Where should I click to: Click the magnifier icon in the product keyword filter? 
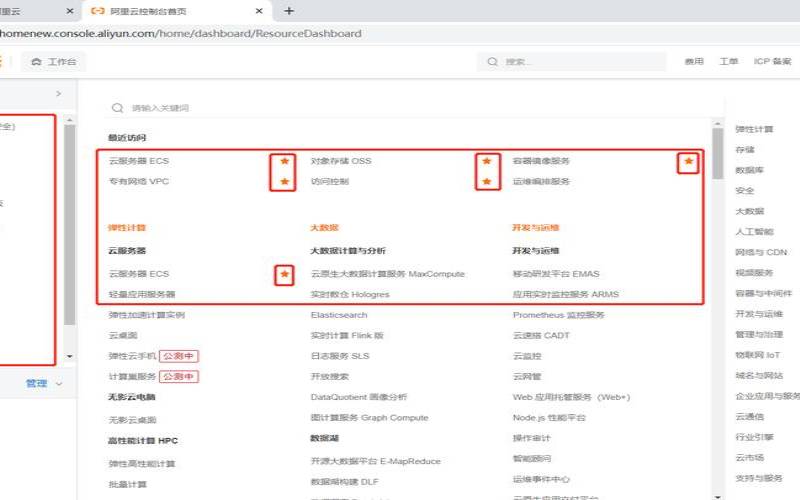click(x=117, y=108)
